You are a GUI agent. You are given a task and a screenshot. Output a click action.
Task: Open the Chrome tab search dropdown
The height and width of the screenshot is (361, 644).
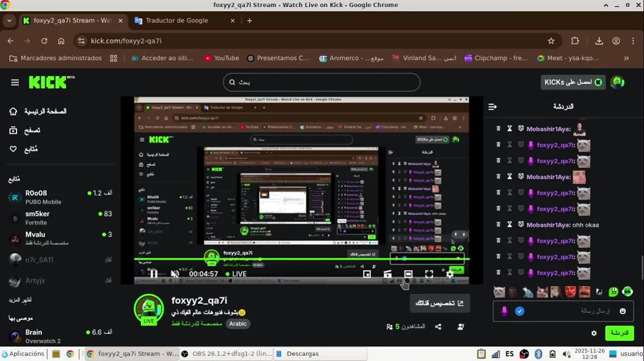click(9, 21)
